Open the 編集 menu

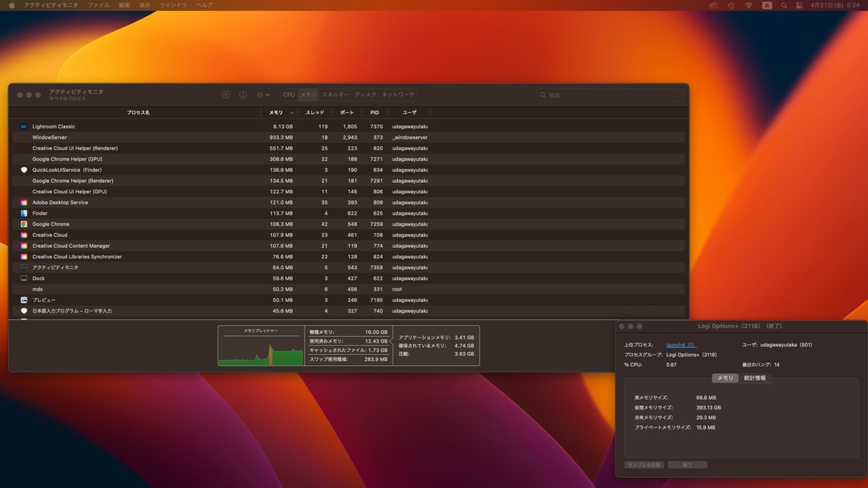[124, 5]
